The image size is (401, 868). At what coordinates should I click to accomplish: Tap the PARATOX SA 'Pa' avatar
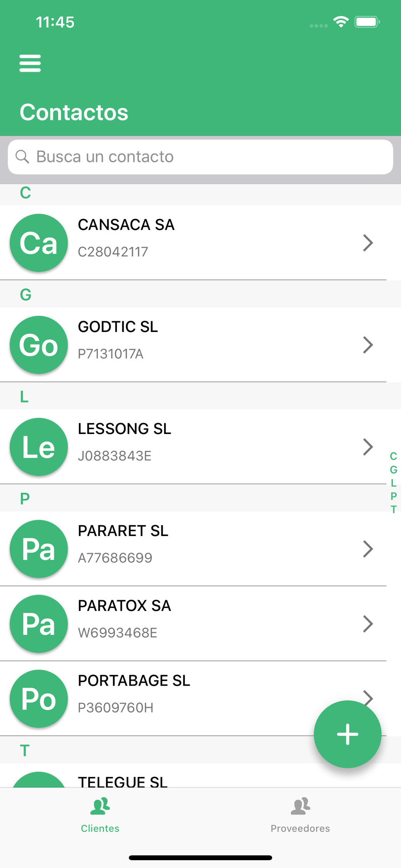[39, 624]
